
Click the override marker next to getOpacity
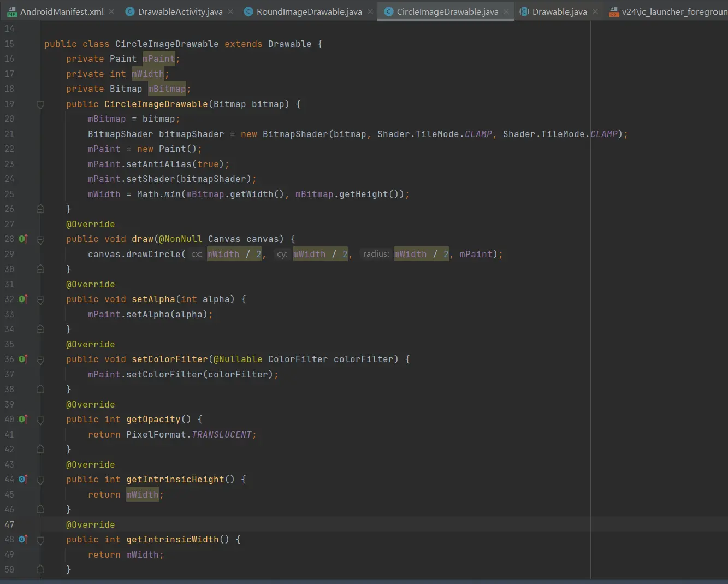pyautogui.click(x=23, y=420)
